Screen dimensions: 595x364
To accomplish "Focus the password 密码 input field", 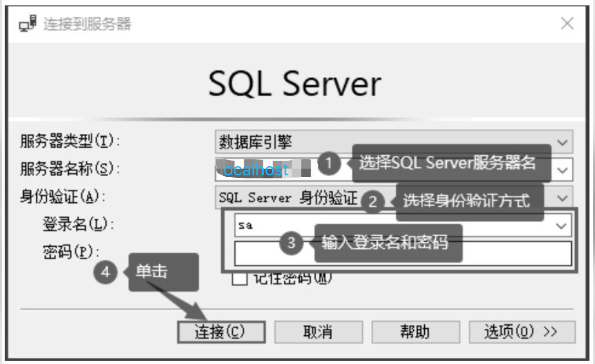I will (x=403, y=253).
